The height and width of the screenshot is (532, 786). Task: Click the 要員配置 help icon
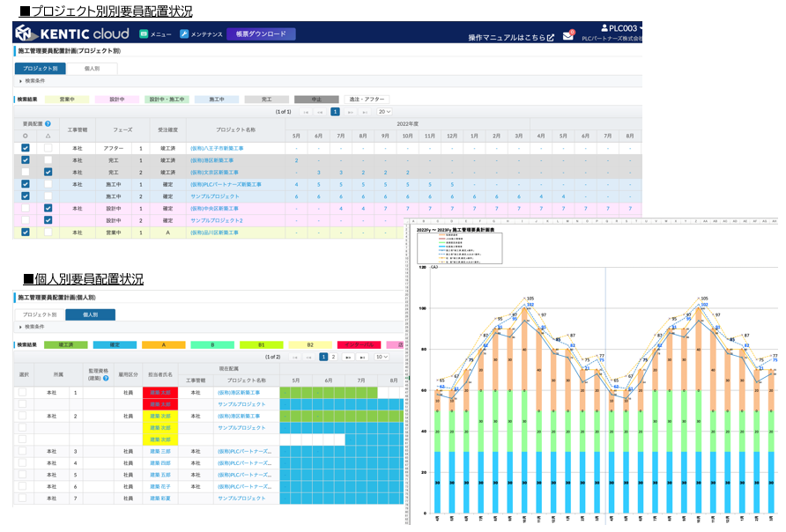[48, 123]
